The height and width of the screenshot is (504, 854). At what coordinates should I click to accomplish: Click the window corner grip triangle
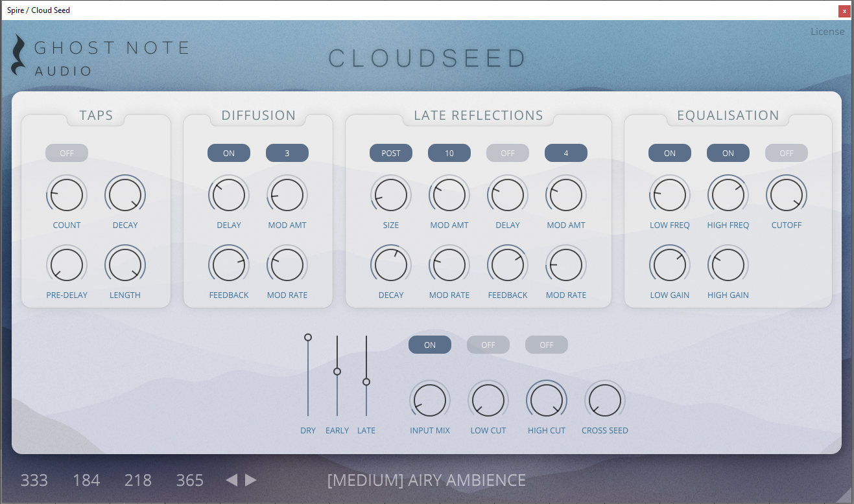click(x=844, y=495)
